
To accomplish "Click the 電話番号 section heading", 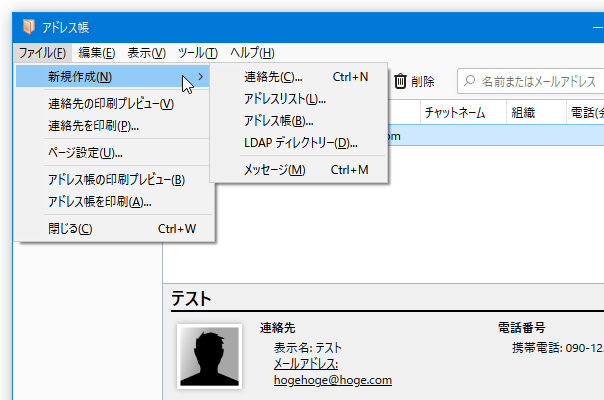I will pos(522,328).
